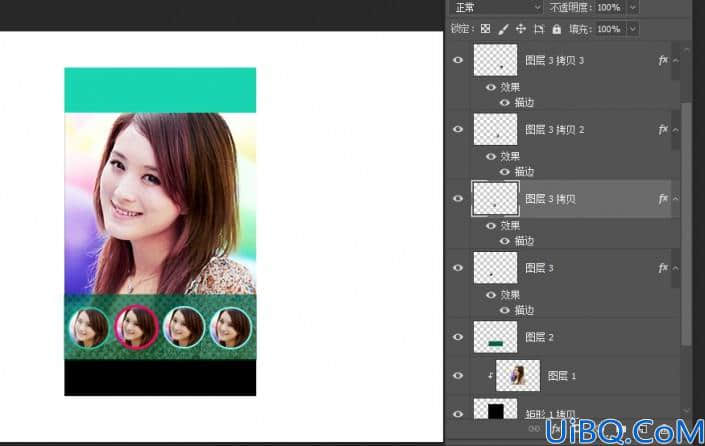Enable lock position move icon
Screen dimensions: 705x446
pos(521,29)
